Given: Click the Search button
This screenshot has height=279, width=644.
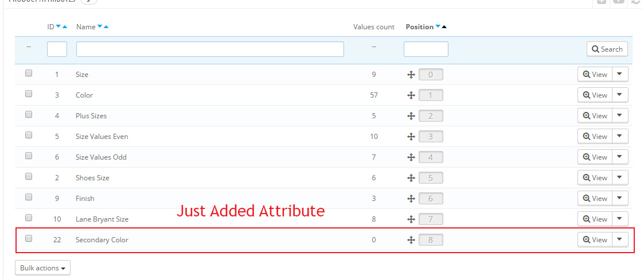Looking at the screenshot, I should 607,49.
